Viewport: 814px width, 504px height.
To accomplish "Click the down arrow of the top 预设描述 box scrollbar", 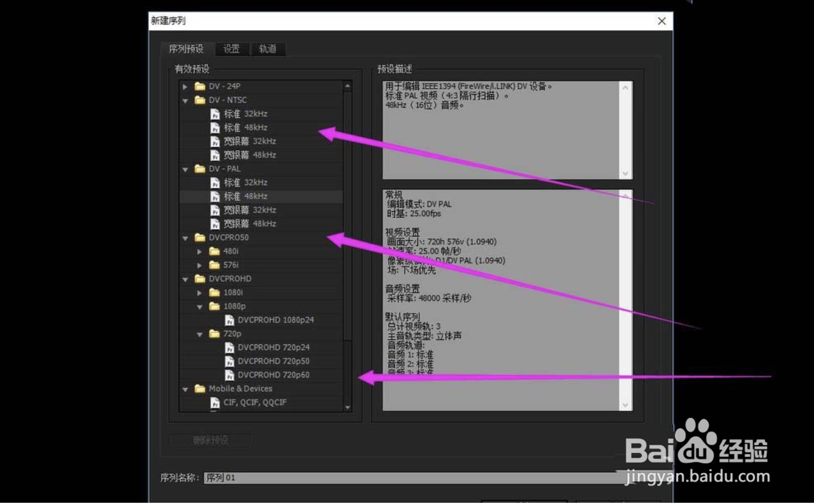I will pyautogui.click(x=626, y=174).
